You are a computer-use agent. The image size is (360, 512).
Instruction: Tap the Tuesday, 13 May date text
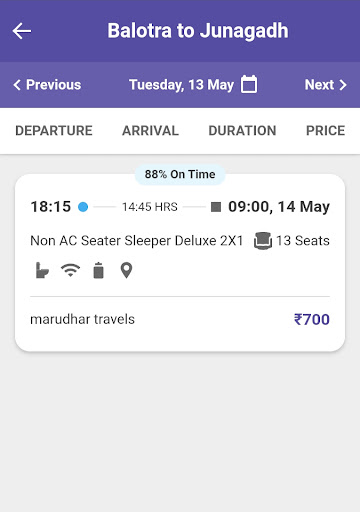[x=181, y=85]
